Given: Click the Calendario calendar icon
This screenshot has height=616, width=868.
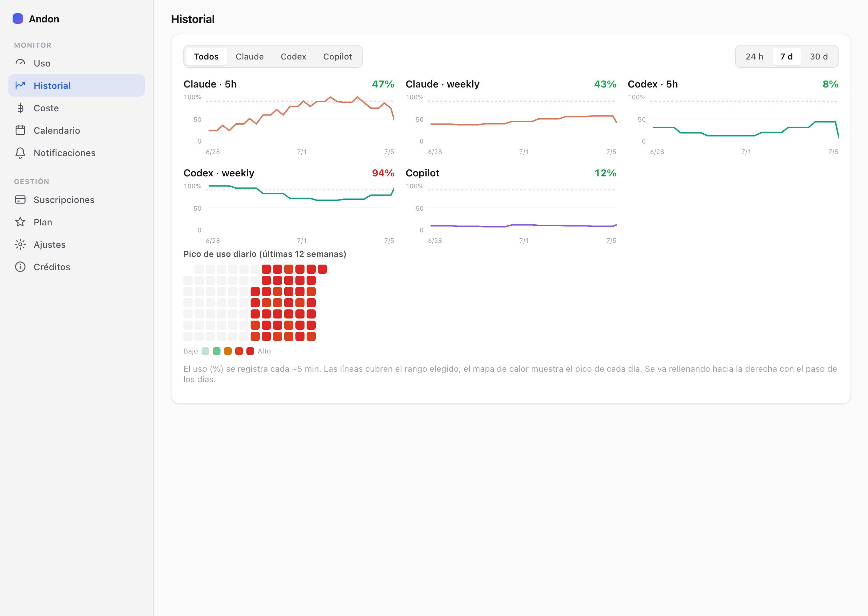Looking at the screenshot, I should (20, 130).
